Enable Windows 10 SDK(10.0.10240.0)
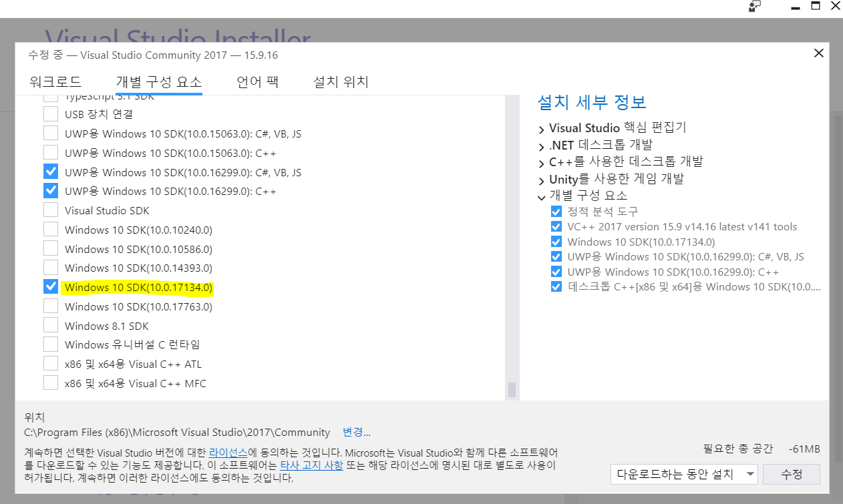Screen dimensions: 843x504 pos(51,230)
